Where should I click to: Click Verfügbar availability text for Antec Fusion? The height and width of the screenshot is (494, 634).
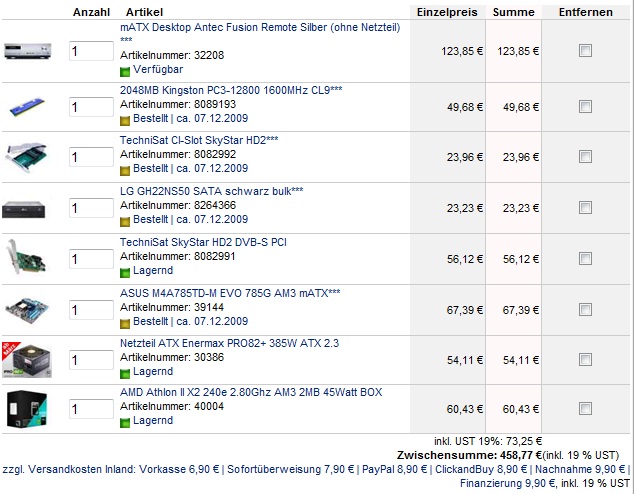(x=158, y=70)
